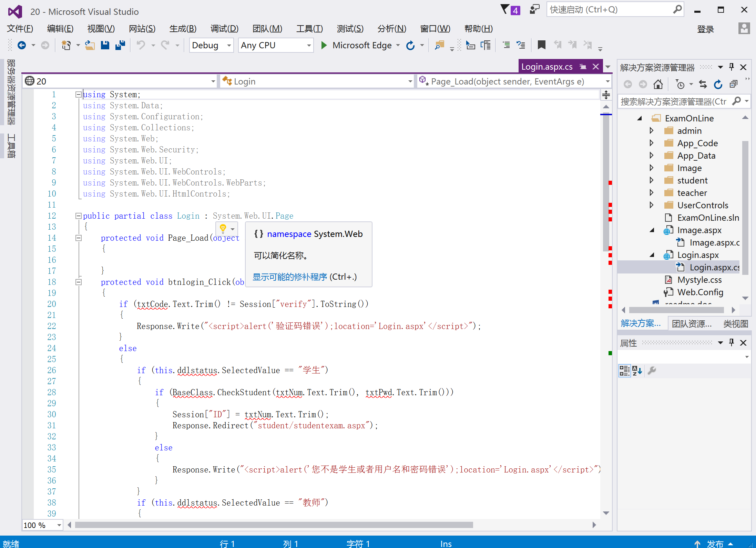Viewport: 756px width, 548px height.
Task: Collapse the Page_Load method region
Action: [78, 238]
